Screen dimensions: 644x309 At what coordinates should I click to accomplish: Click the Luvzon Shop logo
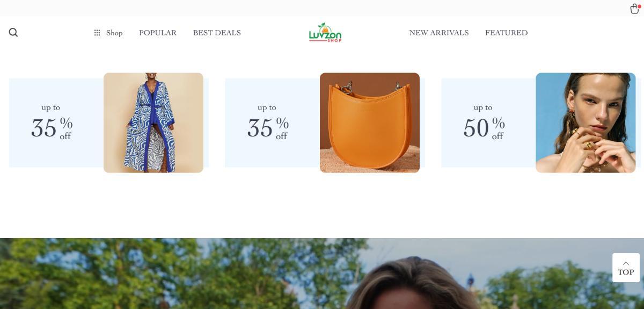pos(325,32)
